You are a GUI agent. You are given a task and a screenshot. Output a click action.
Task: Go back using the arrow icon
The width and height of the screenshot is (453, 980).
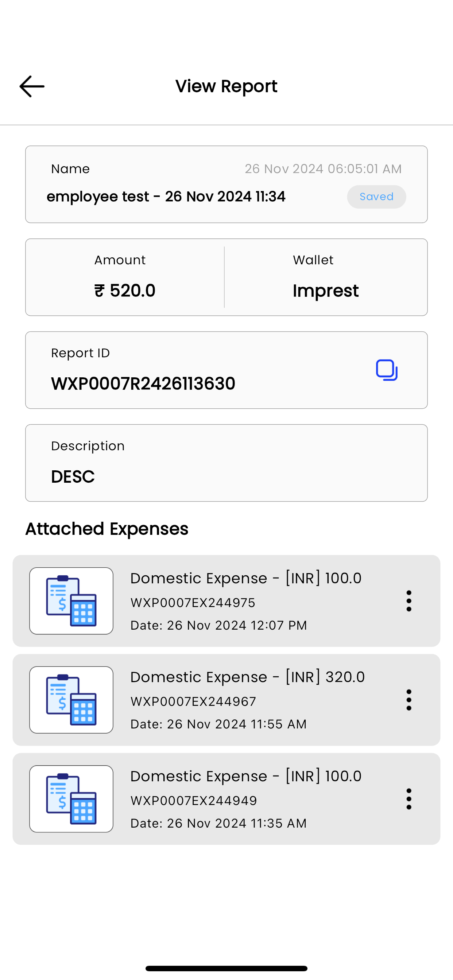coord(32,86)
